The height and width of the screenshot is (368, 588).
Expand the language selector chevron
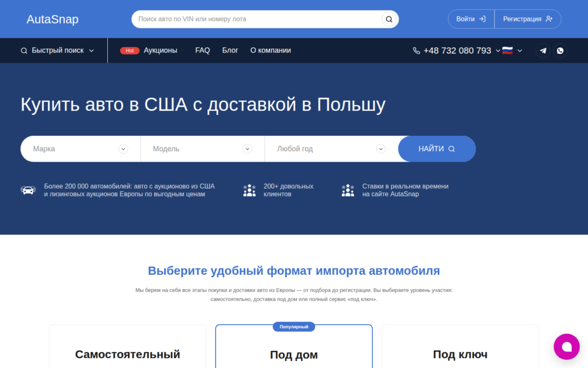520,51
